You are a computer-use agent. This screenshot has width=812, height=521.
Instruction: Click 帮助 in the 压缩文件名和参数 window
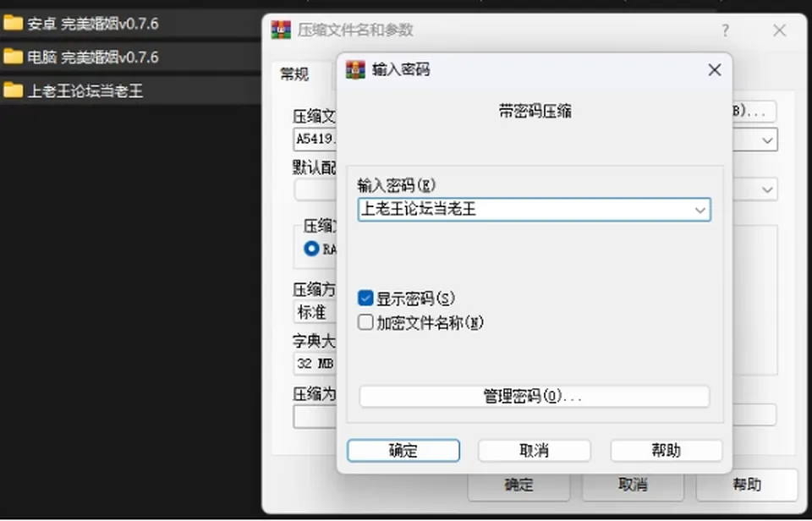click(x=747, y=485)
